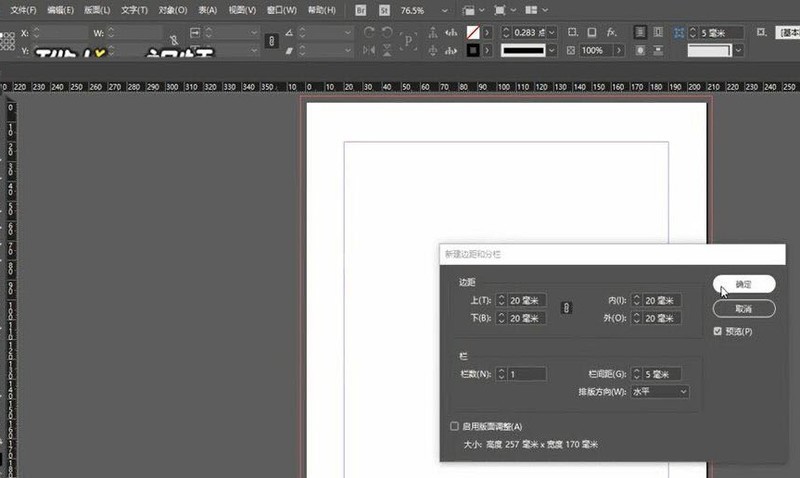The height and width of the screenshot is (478, 800).
Task: Enable the 启用版面调整(A) checkbox
Action: coord(456,426)
